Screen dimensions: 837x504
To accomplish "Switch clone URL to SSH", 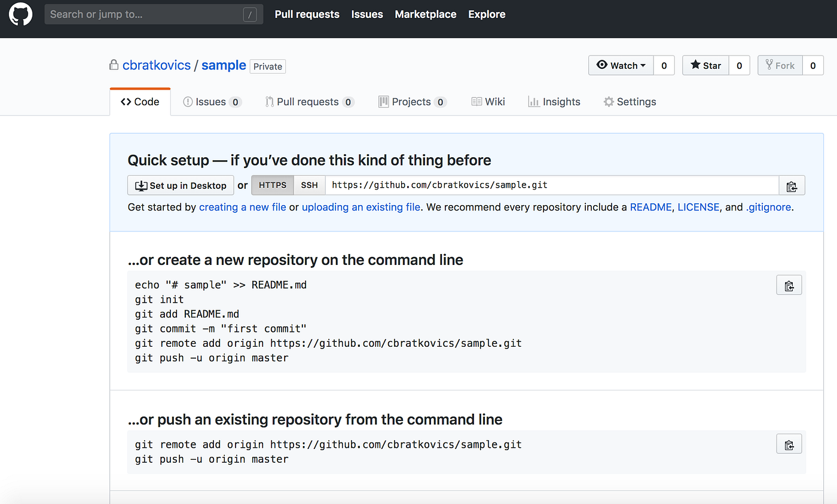I will [309, 185].
